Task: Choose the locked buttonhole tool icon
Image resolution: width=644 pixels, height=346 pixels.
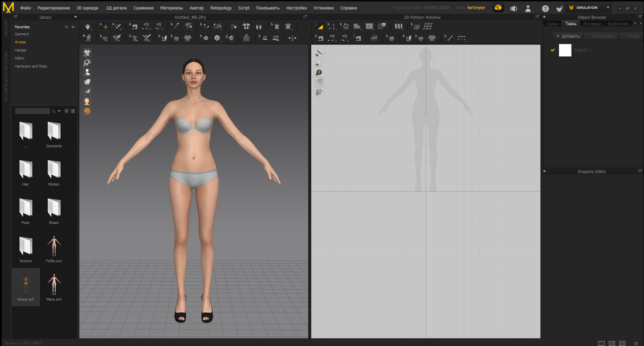Action: [229, 38]
